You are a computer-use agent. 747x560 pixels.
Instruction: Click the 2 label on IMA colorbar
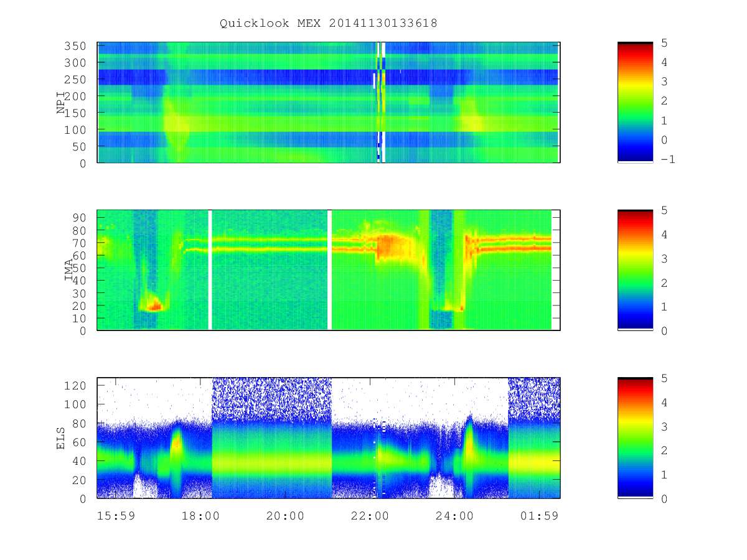[x=664, y=282]
